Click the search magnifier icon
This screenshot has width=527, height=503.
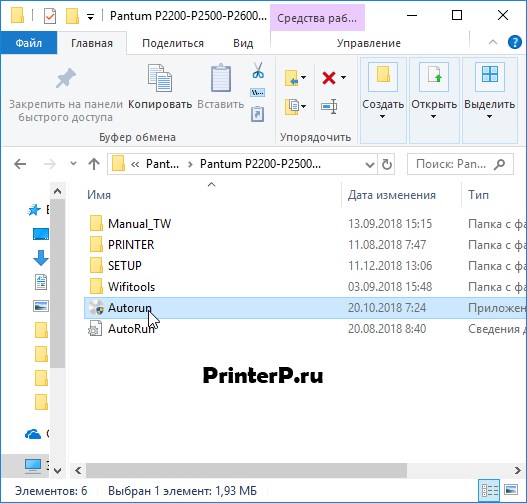[x=500, y=164]
